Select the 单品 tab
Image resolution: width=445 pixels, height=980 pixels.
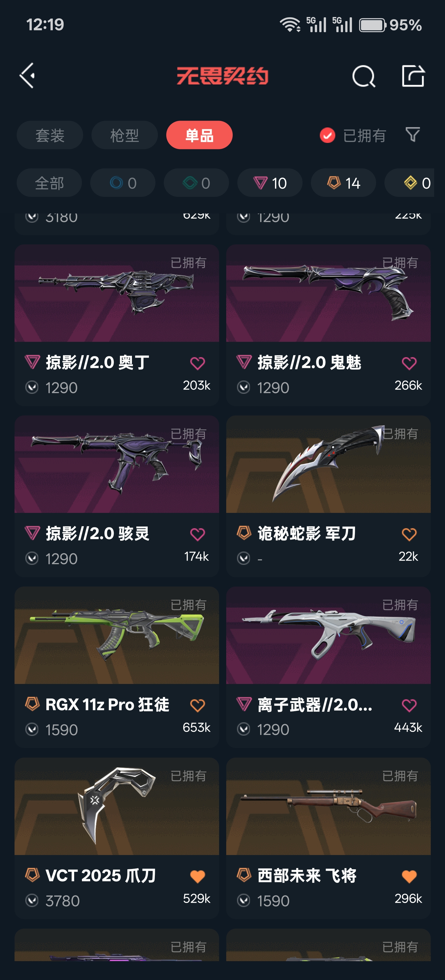coord(199,135)
